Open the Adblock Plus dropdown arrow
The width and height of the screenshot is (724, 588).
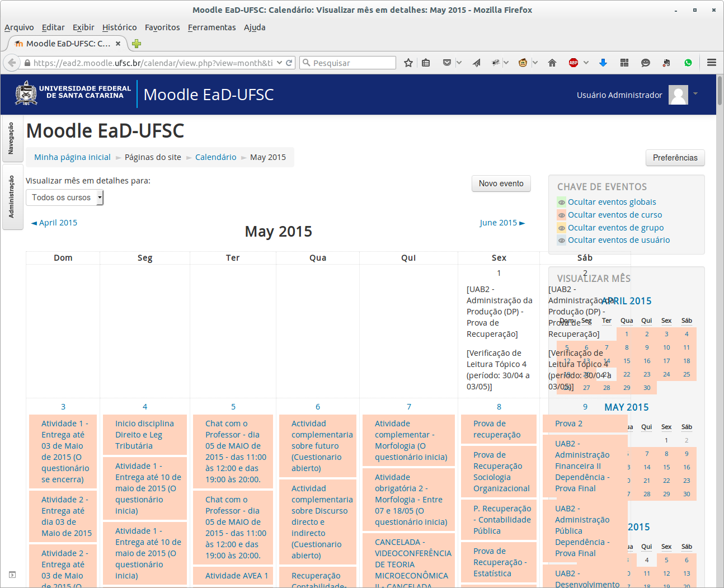586,63
